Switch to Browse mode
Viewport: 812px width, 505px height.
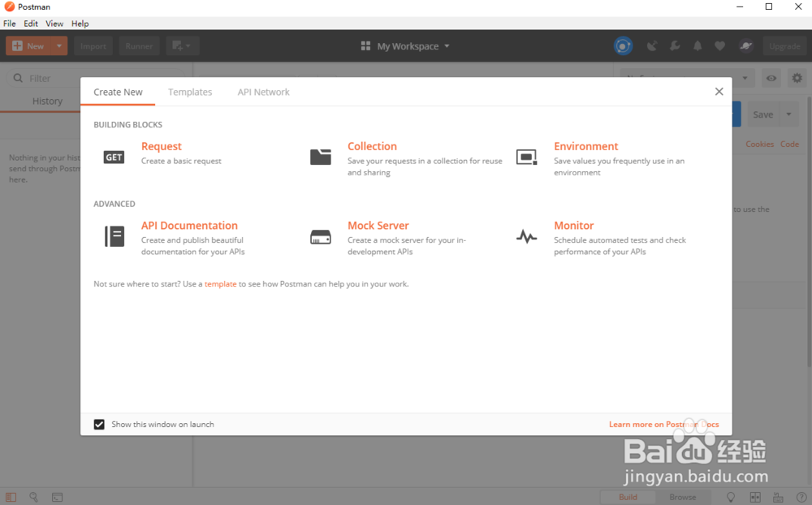click(683, 497)
